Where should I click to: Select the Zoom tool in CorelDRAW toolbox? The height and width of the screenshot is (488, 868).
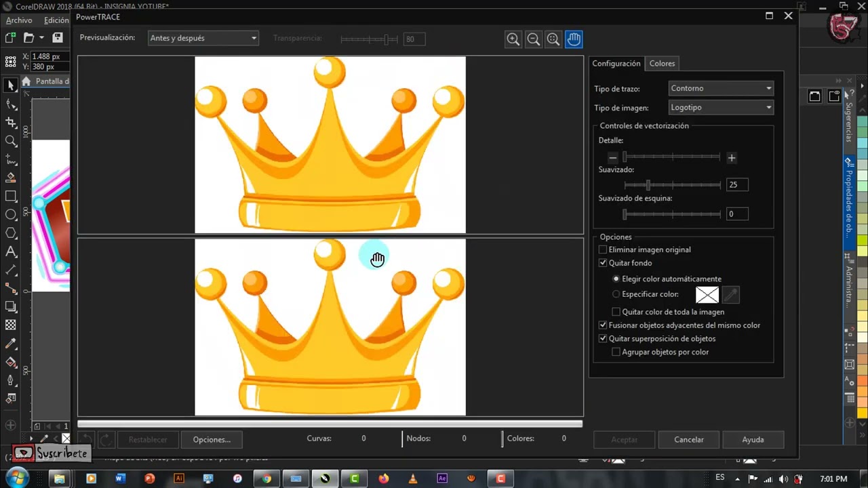point(11,141)
